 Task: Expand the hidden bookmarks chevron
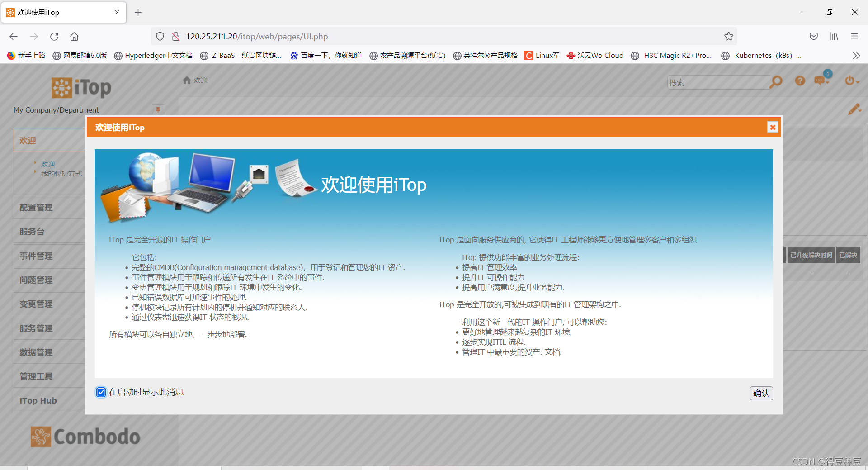coord(856,55)
